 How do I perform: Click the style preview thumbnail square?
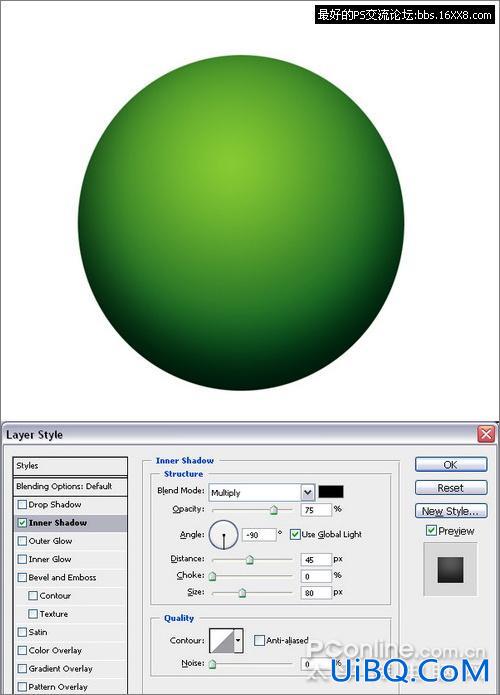[x=450, y=570]
